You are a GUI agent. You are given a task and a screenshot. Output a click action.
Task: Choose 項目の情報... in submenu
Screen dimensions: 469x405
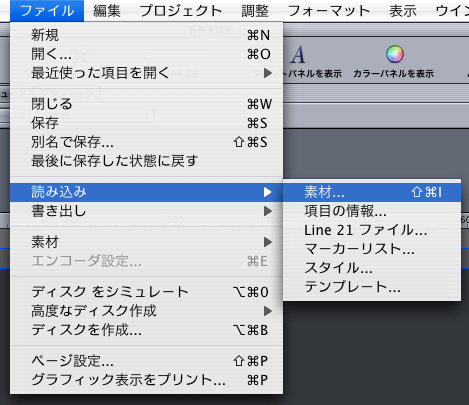tap(372, 211)
